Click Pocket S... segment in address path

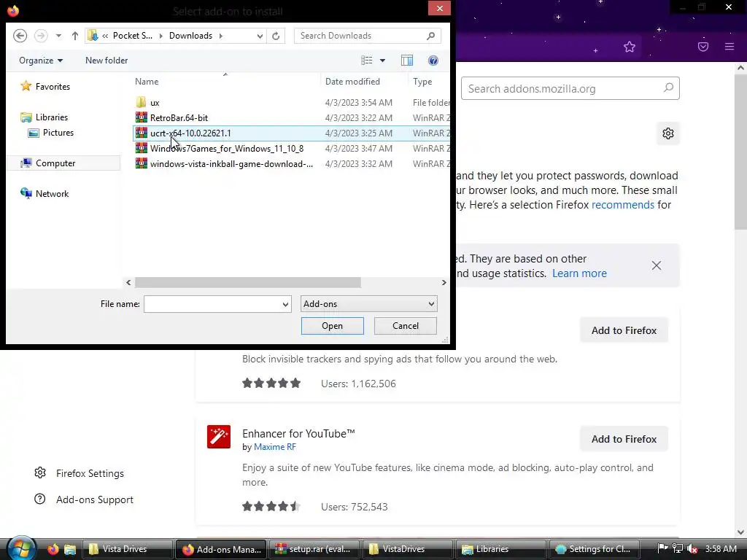tap(133, 36)
